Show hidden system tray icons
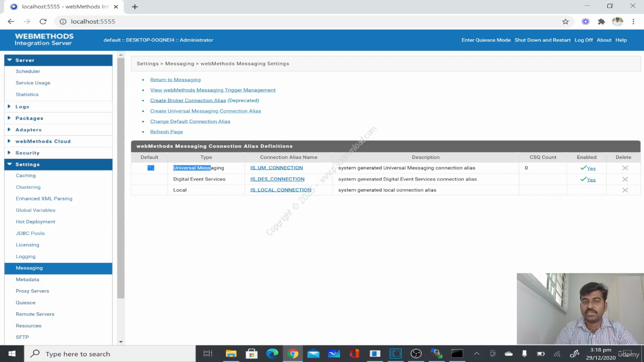Image resolution: width=644 pixels, height=362 pixels. (476, 354)
